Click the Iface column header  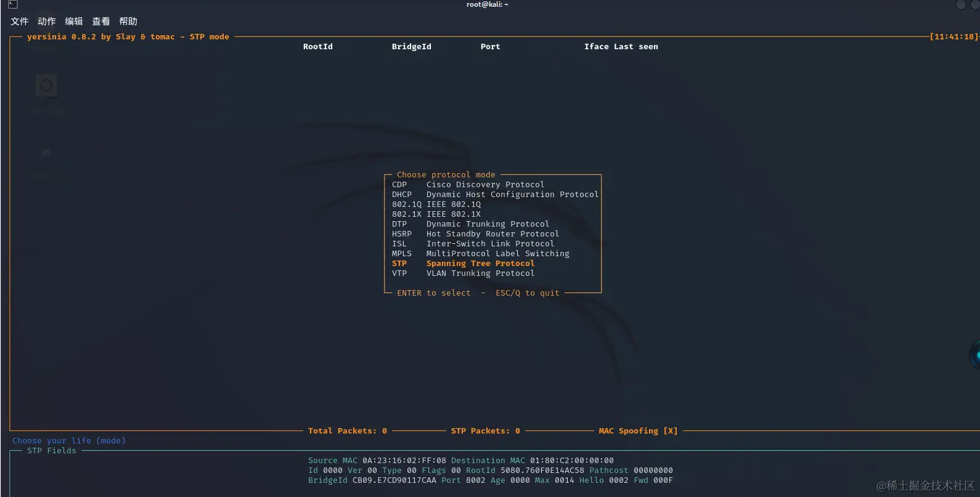click(x=597, y=47)
